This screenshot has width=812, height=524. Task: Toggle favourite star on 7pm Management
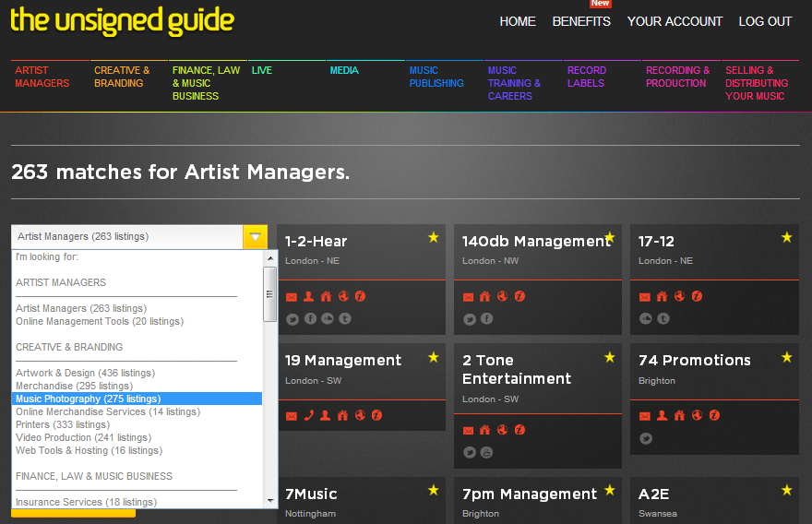point(610,491)
